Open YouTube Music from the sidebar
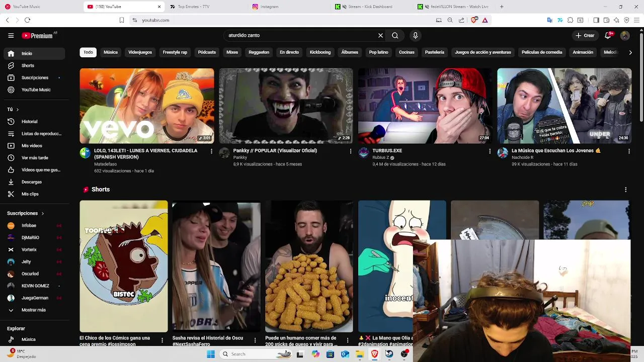The image size is (644, 362). coord(34,89)
